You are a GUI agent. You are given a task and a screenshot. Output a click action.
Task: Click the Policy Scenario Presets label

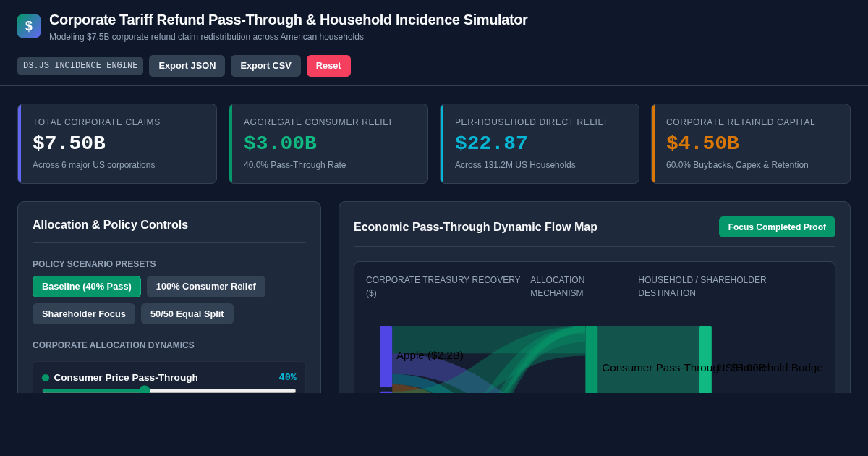tap(94, 264)
